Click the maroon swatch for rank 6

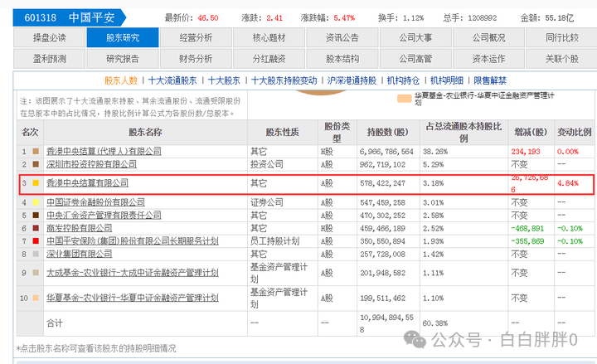point(36,229)
